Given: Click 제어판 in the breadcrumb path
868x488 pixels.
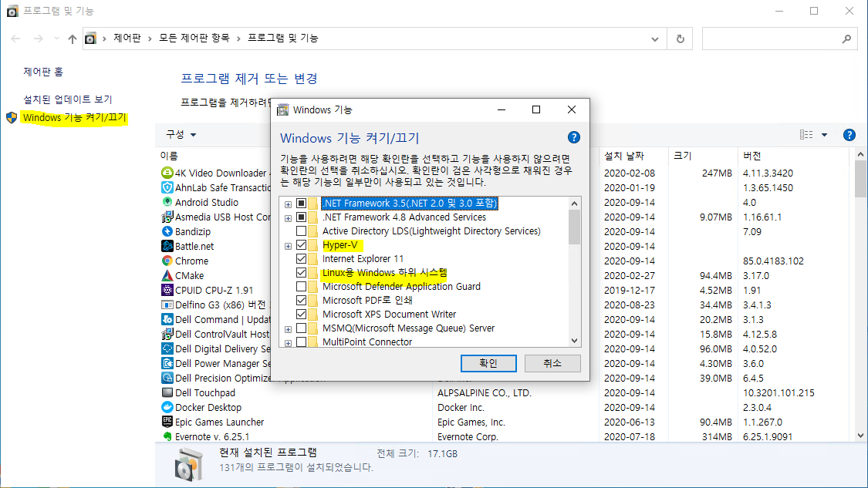Looking at the screenshot, I should pos(127,39).
